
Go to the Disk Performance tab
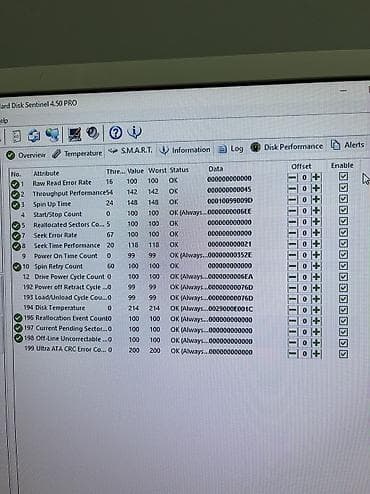pyautogui.click(x=287, y=147)
